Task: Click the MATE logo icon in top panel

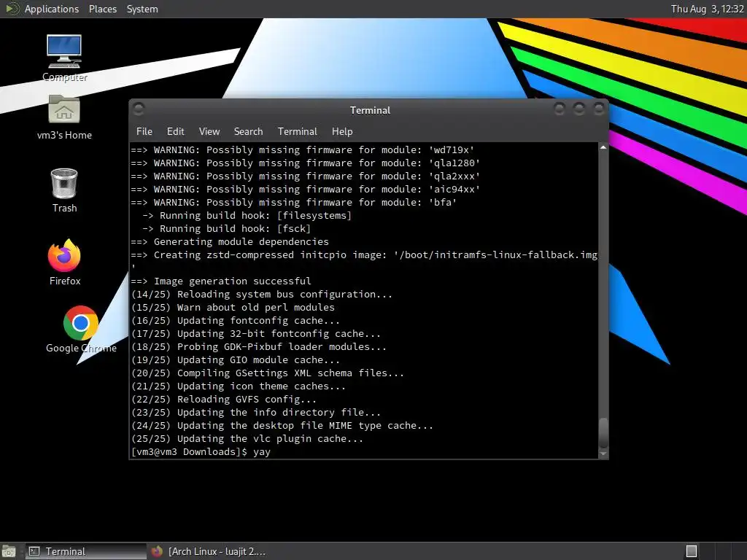Action: click(11, 9)
